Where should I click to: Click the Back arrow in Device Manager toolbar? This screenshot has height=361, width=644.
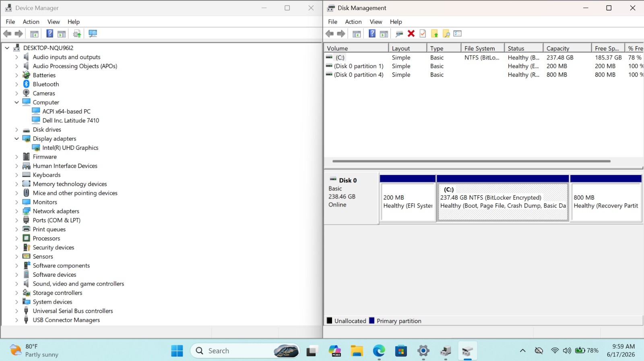pos(7,34)
